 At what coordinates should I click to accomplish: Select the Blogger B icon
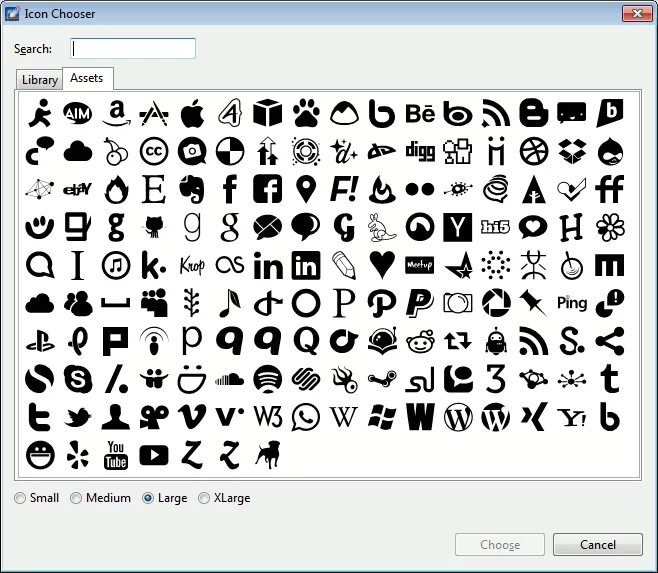click(534, 113)
